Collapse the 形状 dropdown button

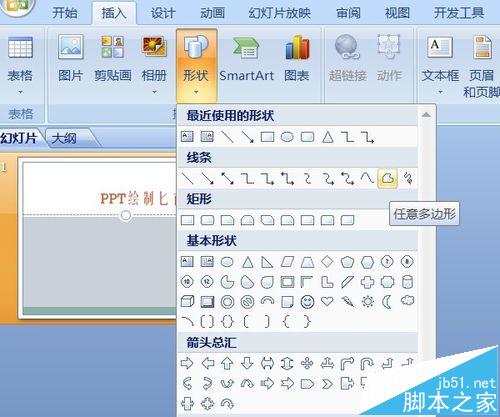tap(196, 65)
